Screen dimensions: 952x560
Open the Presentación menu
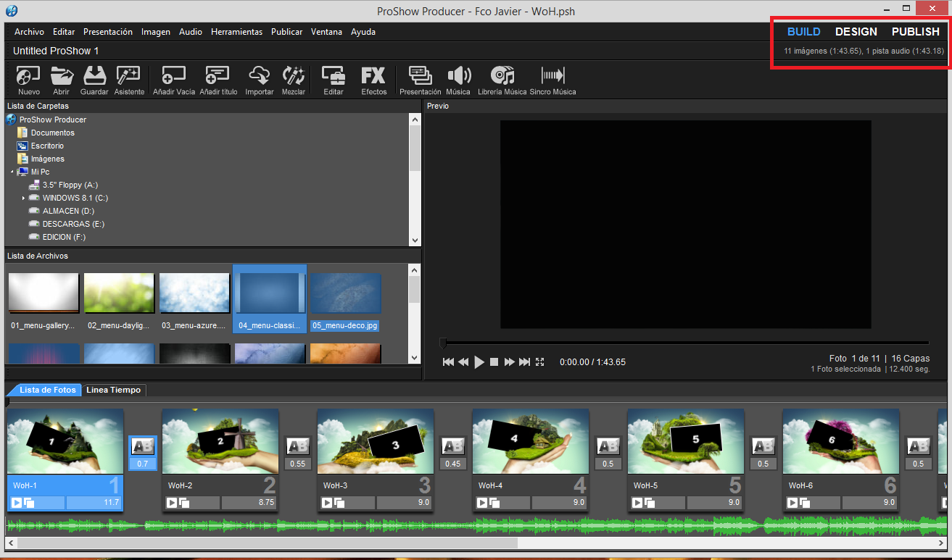(108, 32)
